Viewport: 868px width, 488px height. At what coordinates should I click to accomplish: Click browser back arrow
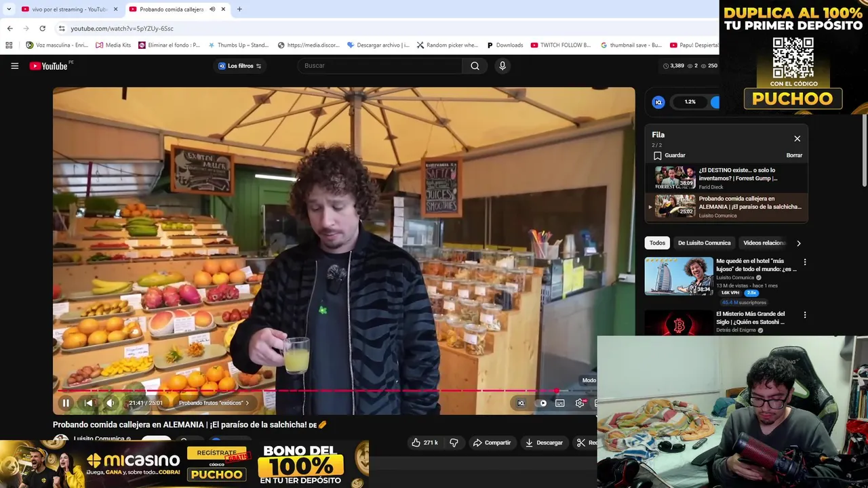pyautogui.click(x=9, y=28)
